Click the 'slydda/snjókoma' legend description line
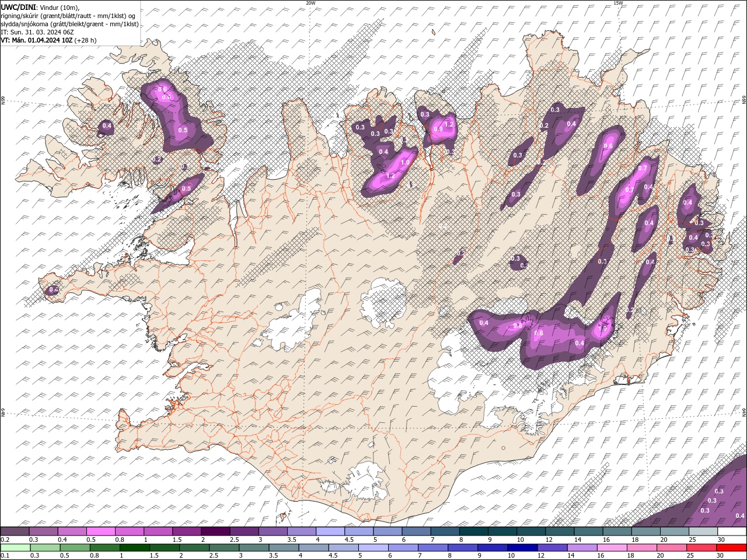 pyautogui.click(x=69, y=24)
